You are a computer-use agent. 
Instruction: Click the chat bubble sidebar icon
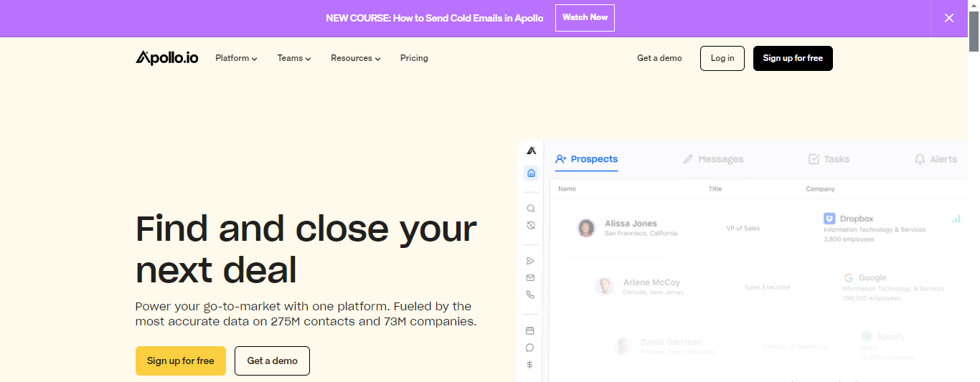pos(530,348)
